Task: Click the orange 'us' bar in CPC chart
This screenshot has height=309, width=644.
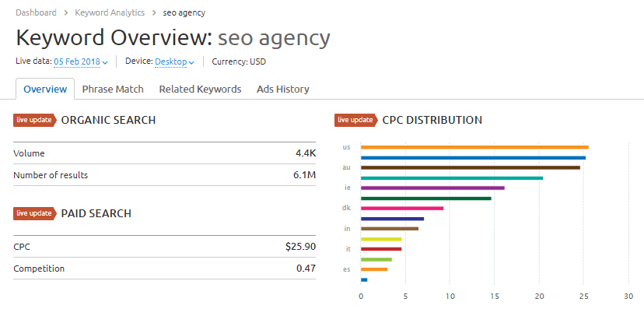Action: coord(474,147)
